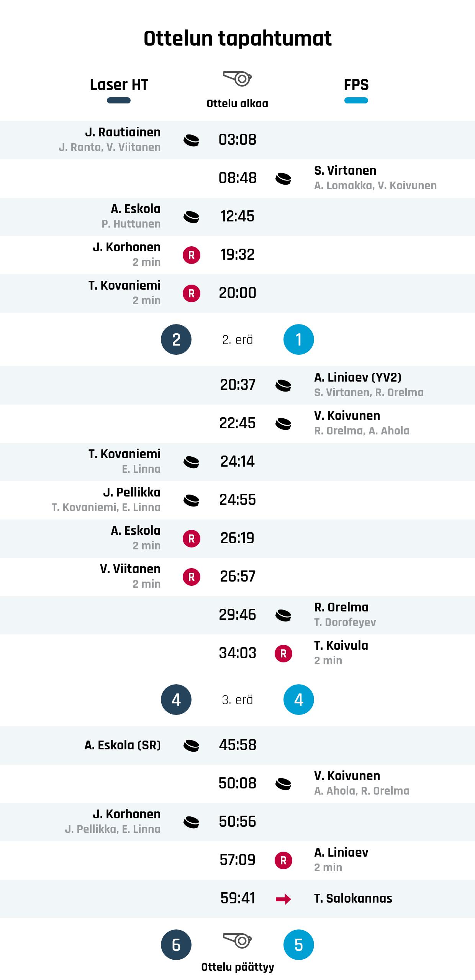Click the light blue FPS color bar
The image size is (475, 980).
click(x=356, y=101)
